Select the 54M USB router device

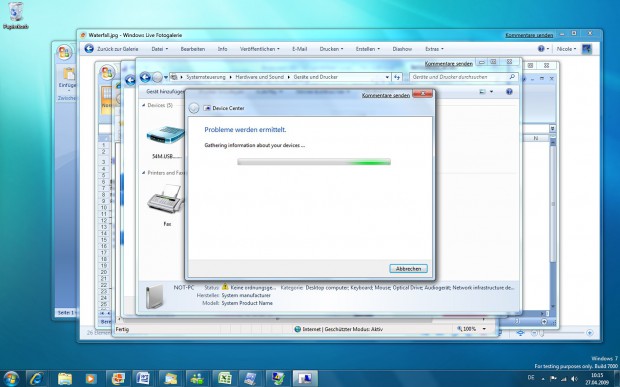166,142
